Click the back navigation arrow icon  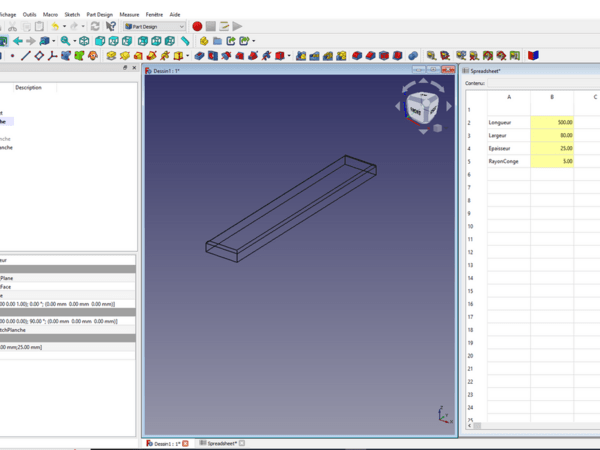tap(17, 41)
